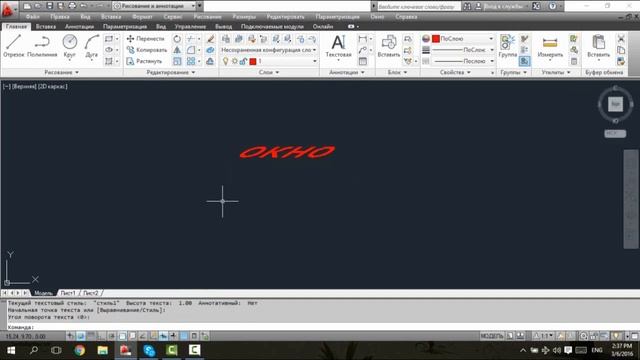This screenshot has width=640, height=360.
Task: Switch to the Аннотации ribbon tab
Action: pyautogui.click(x=80, y=27)
